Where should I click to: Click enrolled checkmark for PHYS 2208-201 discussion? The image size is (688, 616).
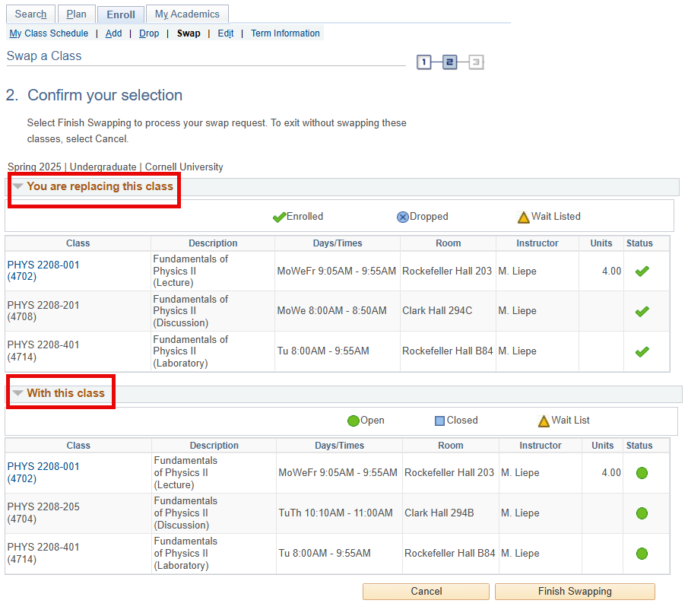(642, 311)
